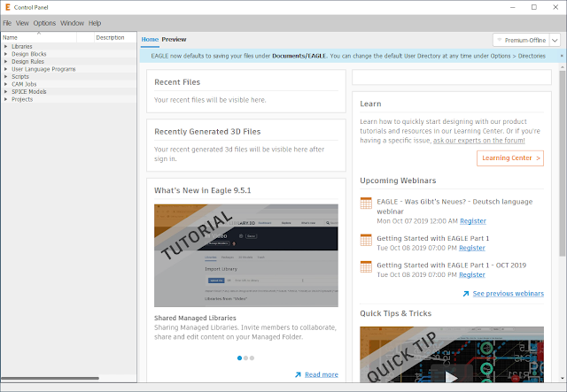Select User Language Programs in the tree
Viewport: 567px width, 392px height.
(43, 69)
